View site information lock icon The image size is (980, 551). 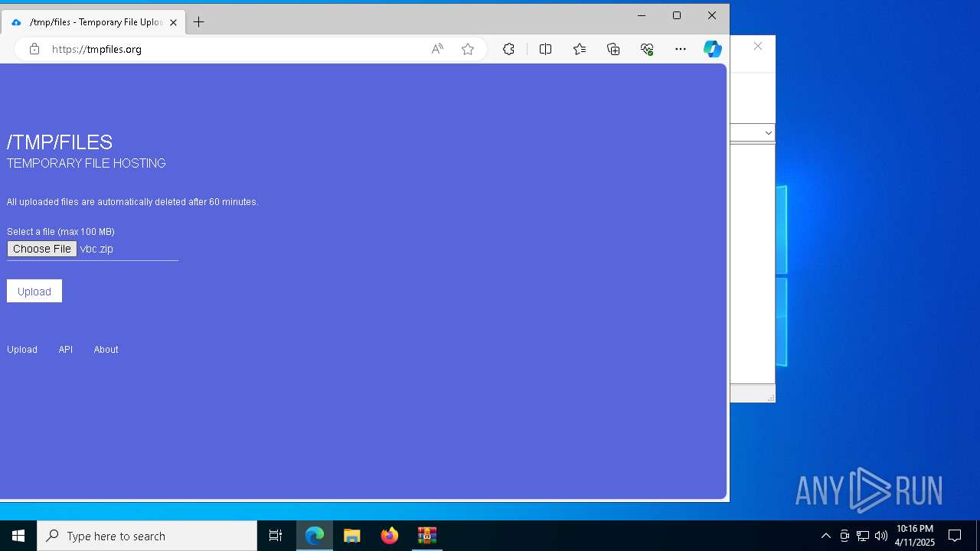pyautogui.click(x=34, y=49)
